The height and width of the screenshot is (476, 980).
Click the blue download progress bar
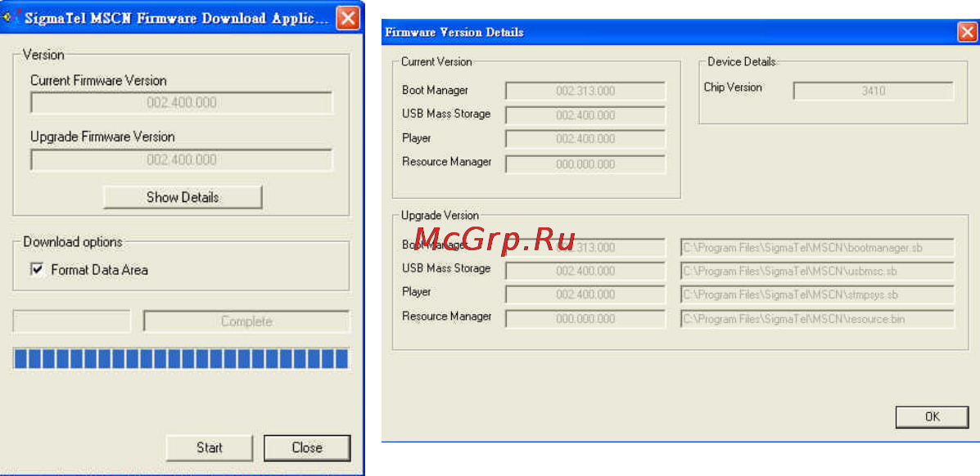181,358
